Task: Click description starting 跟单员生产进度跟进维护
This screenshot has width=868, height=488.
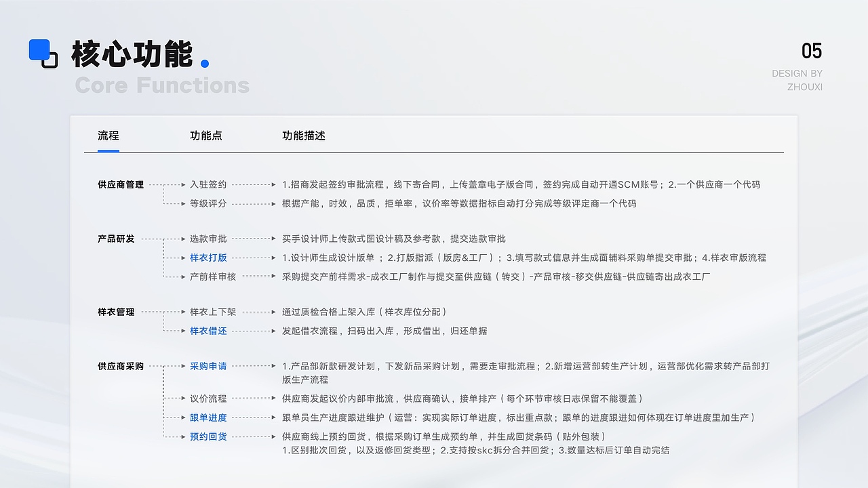Action: coord(519,418)
